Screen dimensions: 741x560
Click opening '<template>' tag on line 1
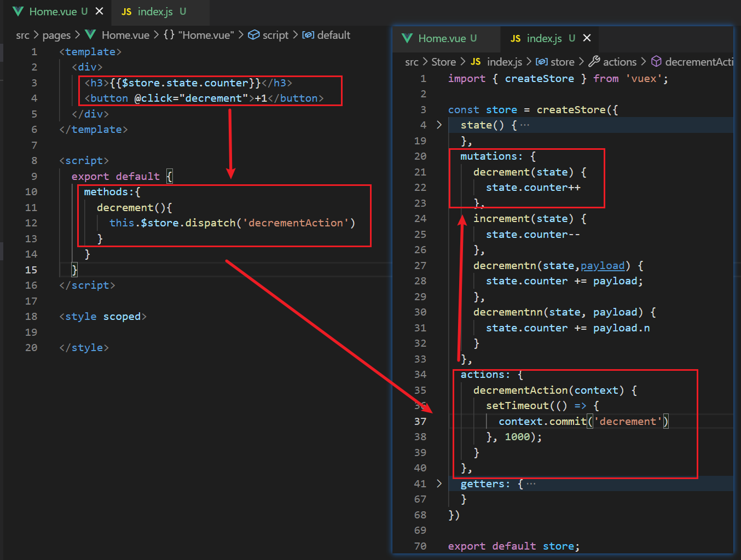tap(90, 52)
